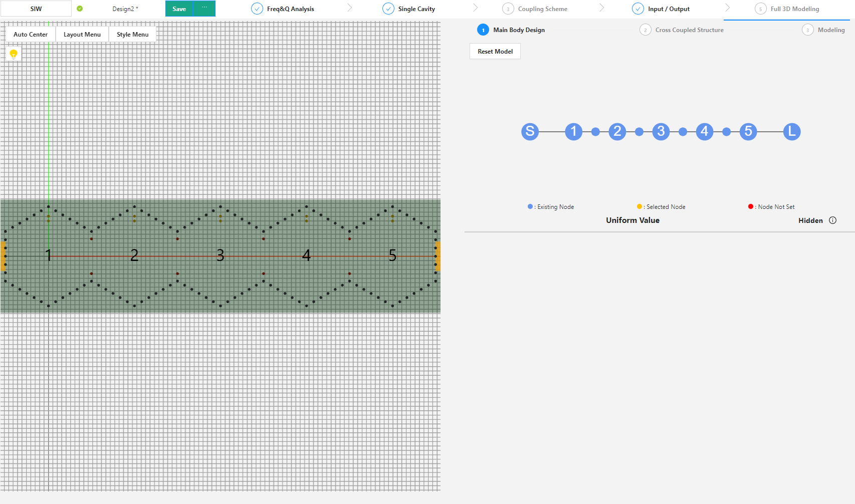The width and height of the screenshot is (855, 504).
Task: Go to Freq&Q Analysis step
Action: (283, 9)
